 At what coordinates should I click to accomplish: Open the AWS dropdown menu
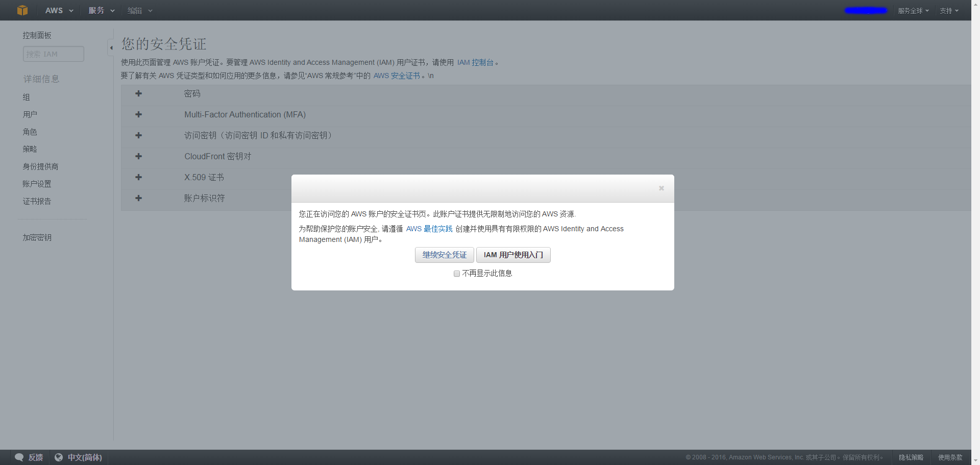pos(59,10)
